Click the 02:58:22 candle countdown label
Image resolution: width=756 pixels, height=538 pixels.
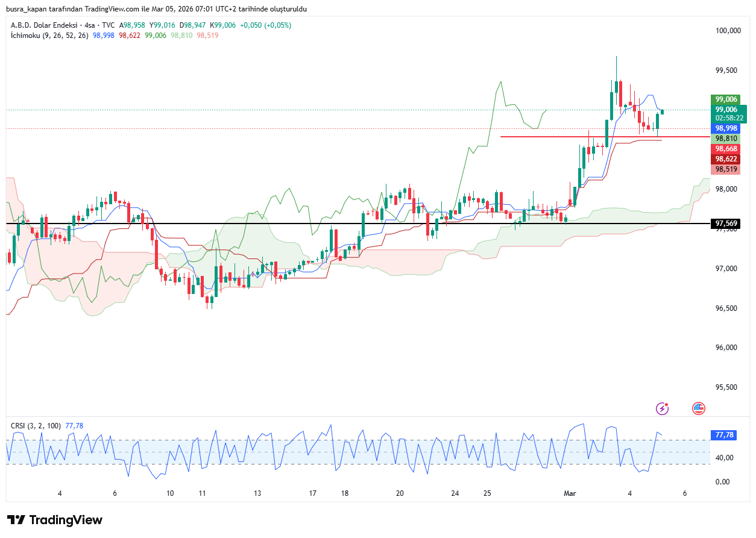coord(726,118)
